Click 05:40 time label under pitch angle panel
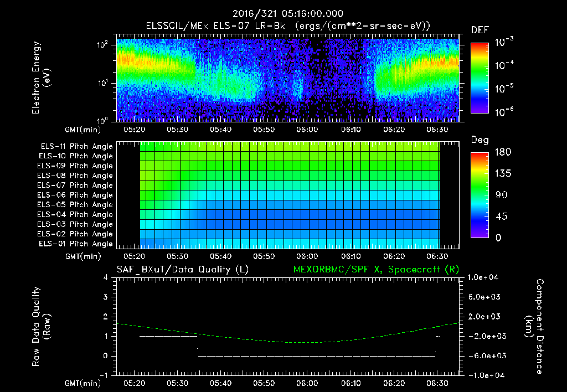Viewport: 567px width, 392px height. pos(220,256)
